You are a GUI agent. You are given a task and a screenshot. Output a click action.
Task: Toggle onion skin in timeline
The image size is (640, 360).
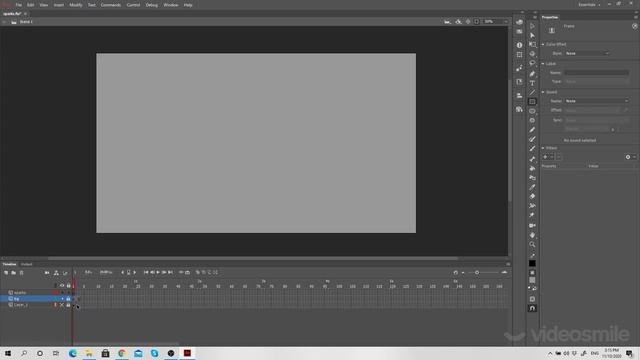tap(198, 272)
